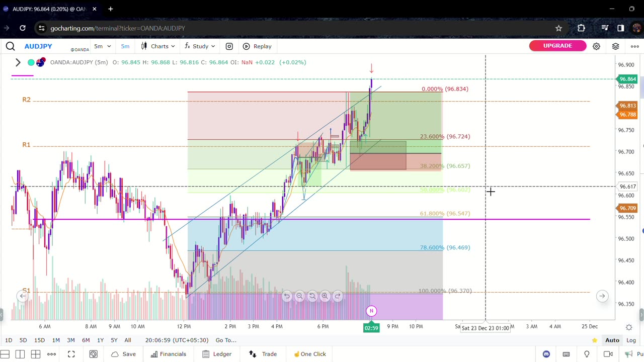The height and width of the screenshot is (362, 644).
Task: Open the 5m interval dropdown
Action: (103, 46)
